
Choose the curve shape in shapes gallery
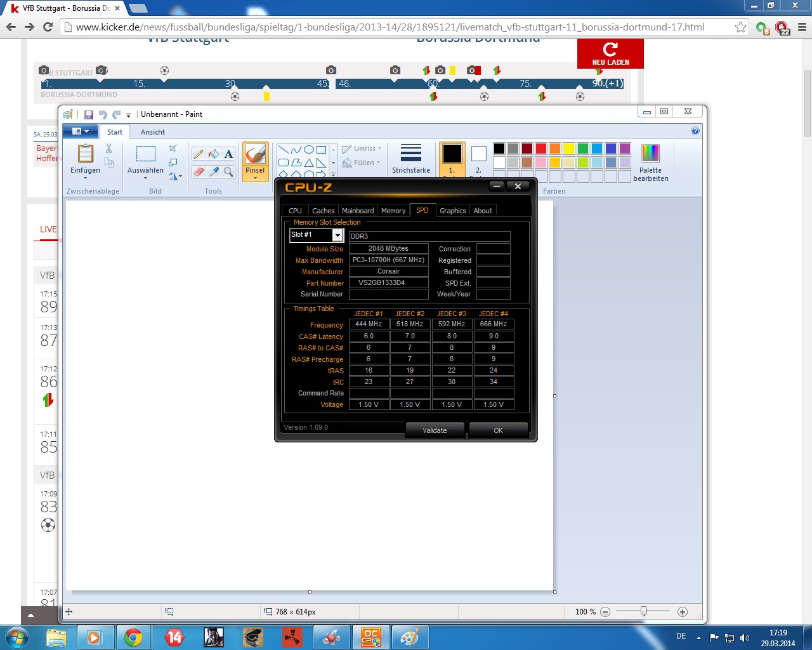coord(296,150)
